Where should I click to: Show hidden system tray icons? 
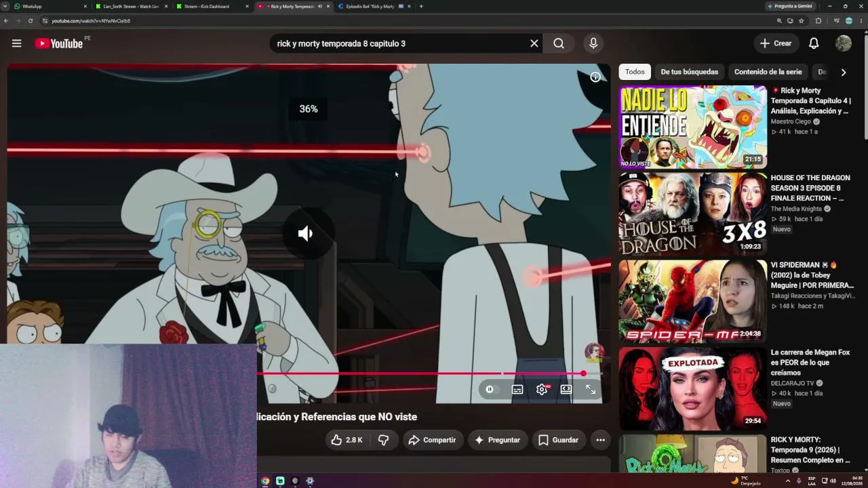[787, 481]
